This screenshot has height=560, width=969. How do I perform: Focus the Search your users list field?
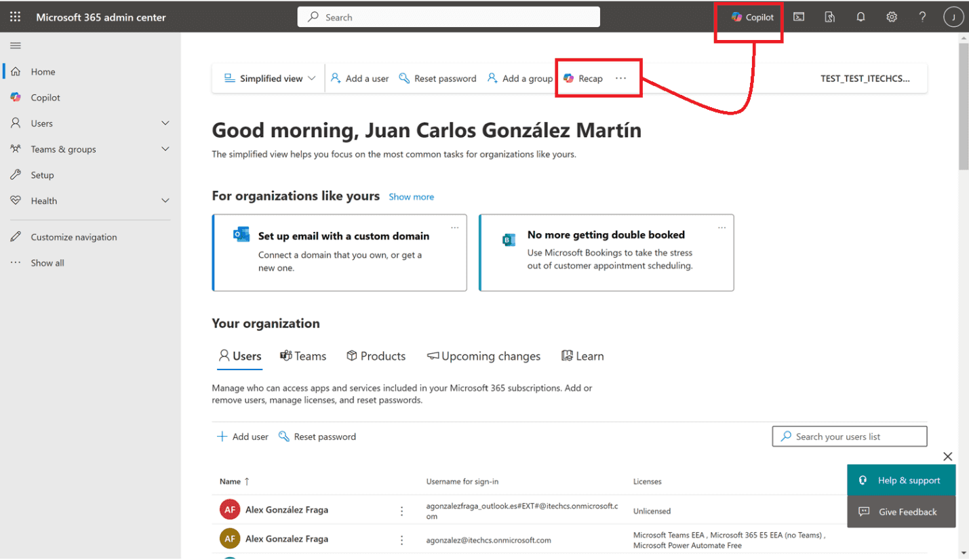tap(850, 437)
